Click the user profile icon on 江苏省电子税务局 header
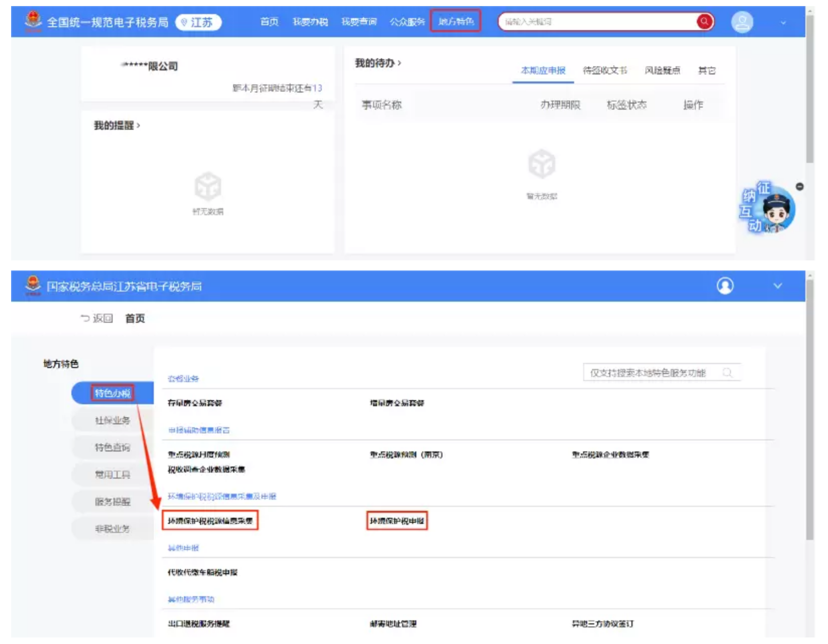 click(724, 286)
